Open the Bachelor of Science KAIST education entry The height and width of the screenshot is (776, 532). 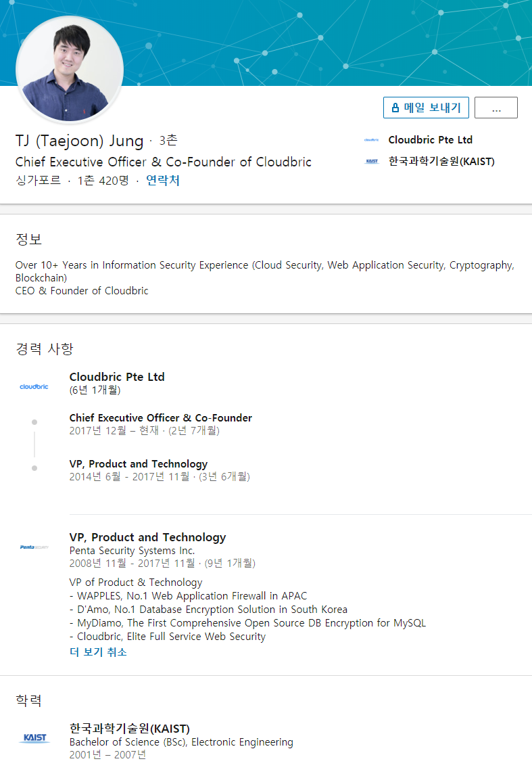[x=181, y=741]
